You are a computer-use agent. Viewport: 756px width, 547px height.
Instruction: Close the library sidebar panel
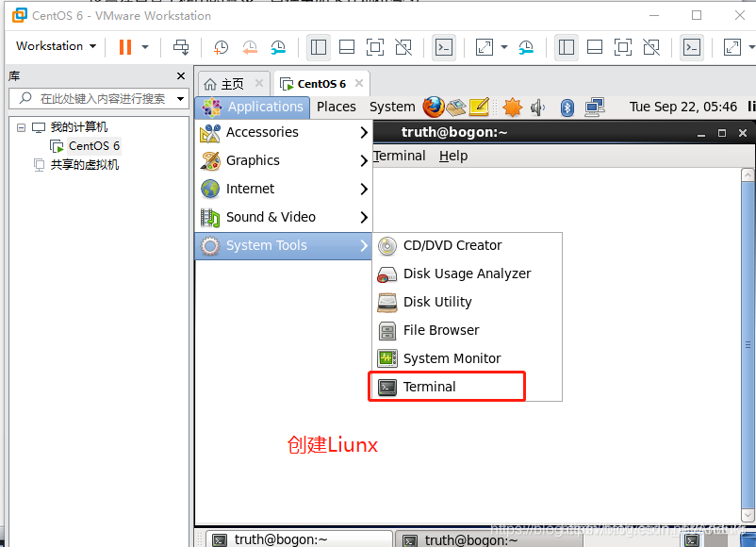181,75
